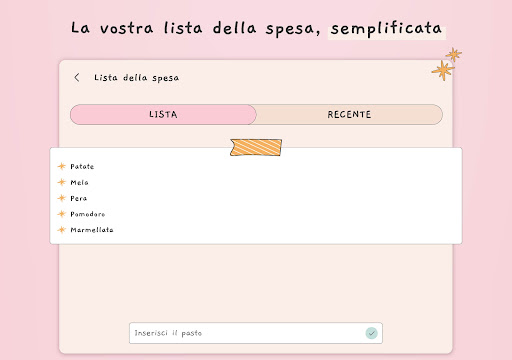
Task: Select the star bullet beside Mela
Action: [x=62, y=182]
